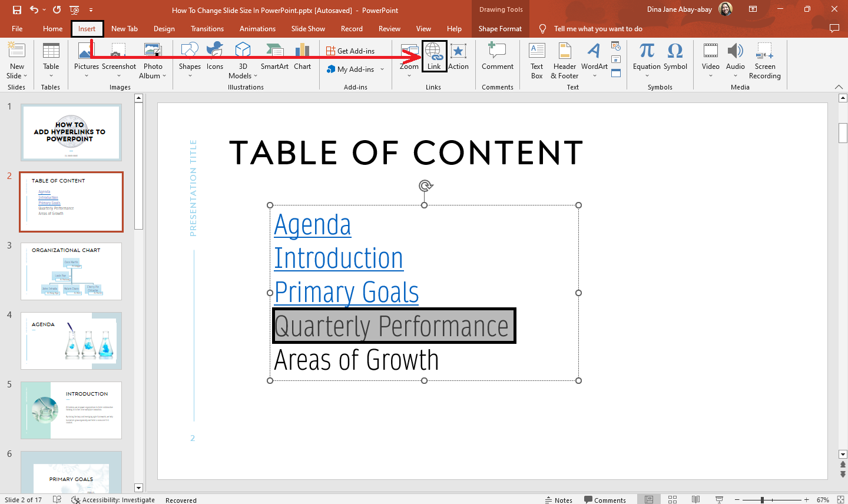The image size is (848, 504).
Task: Open the Shapes gallery
Action: (x=190, y=60)
